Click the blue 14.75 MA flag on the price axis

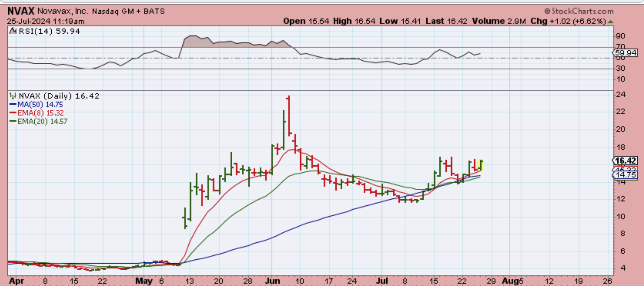pos(625,175)
